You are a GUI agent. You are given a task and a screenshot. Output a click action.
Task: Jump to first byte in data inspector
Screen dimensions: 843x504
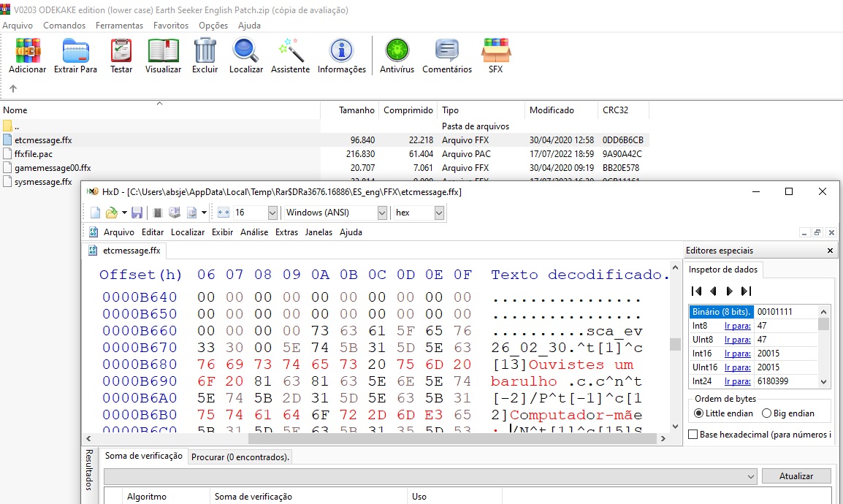(696, 291)
